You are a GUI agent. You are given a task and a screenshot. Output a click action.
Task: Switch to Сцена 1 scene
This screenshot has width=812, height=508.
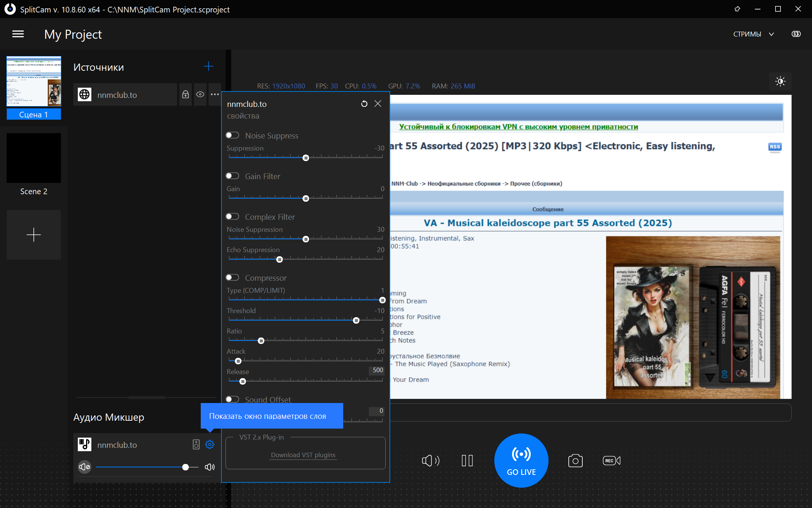click(x=34, y=82)
